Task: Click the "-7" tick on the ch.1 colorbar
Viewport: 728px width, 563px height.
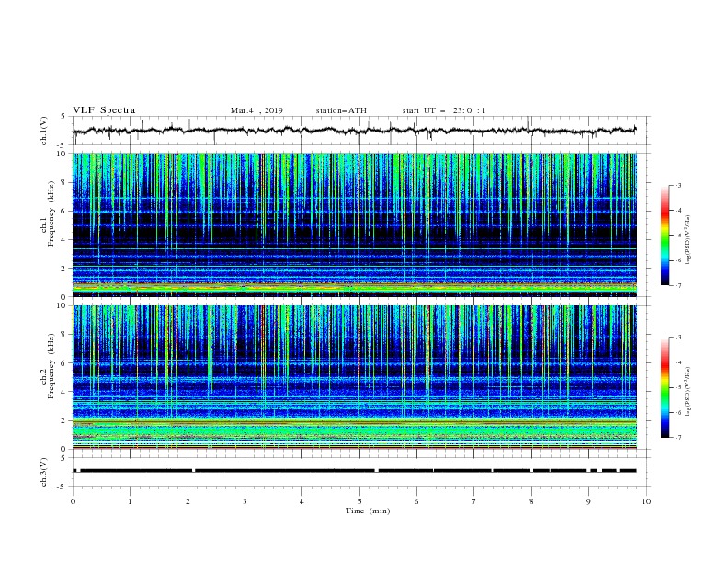Action: [x=677, y=285]
